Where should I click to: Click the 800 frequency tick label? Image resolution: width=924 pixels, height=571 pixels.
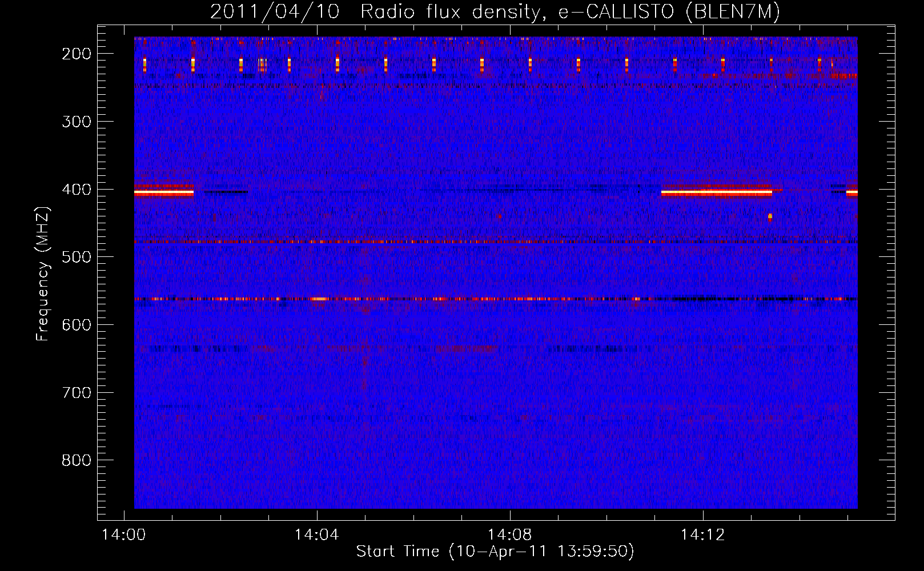[76, 460]
